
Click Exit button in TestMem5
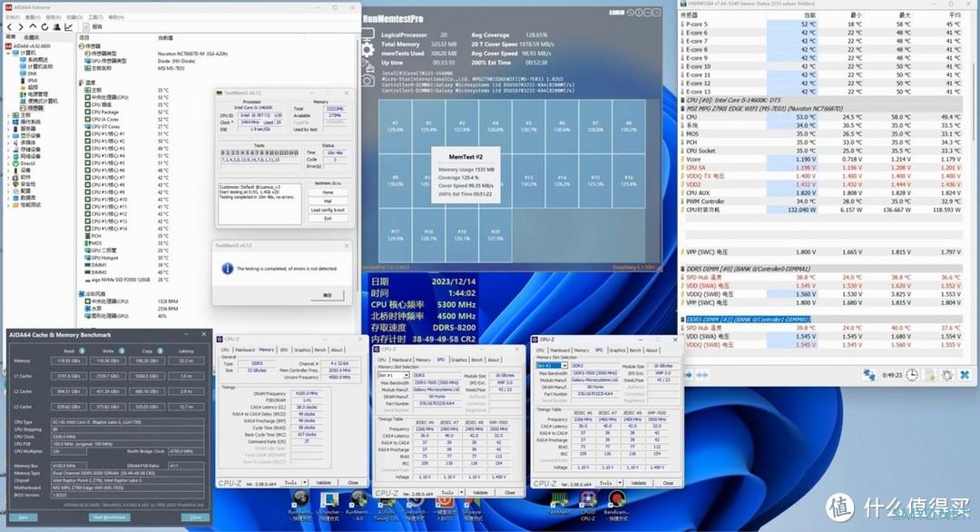click(328, 219)
